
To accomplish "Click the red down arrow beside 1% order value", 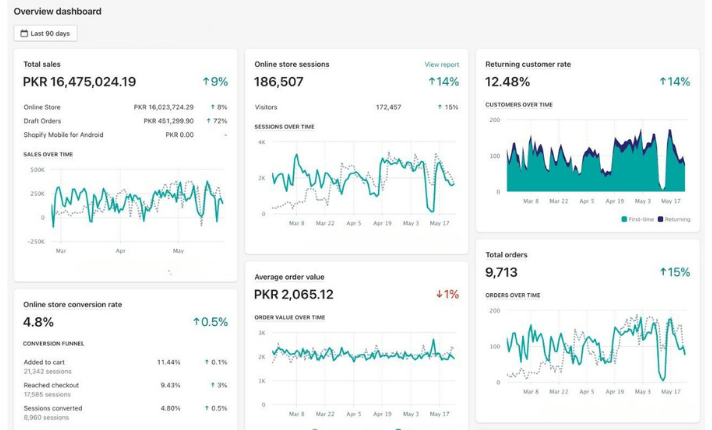I will point(439,294).
